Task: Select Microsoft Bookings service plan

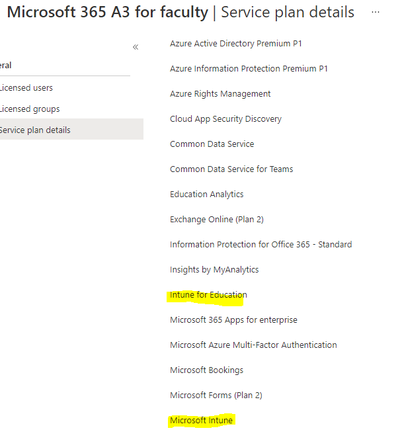Action: coord(206,370)
